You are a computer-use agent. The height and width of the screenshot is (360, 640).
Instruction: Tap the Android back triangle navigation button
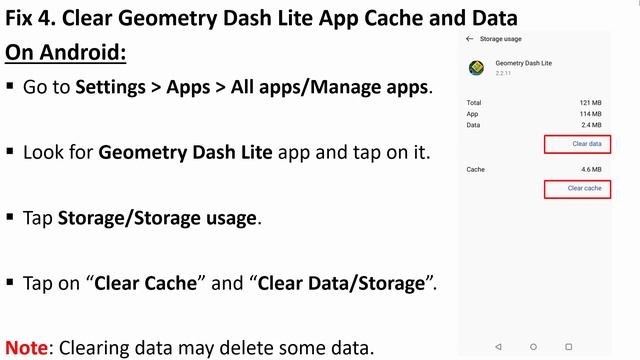498,347
